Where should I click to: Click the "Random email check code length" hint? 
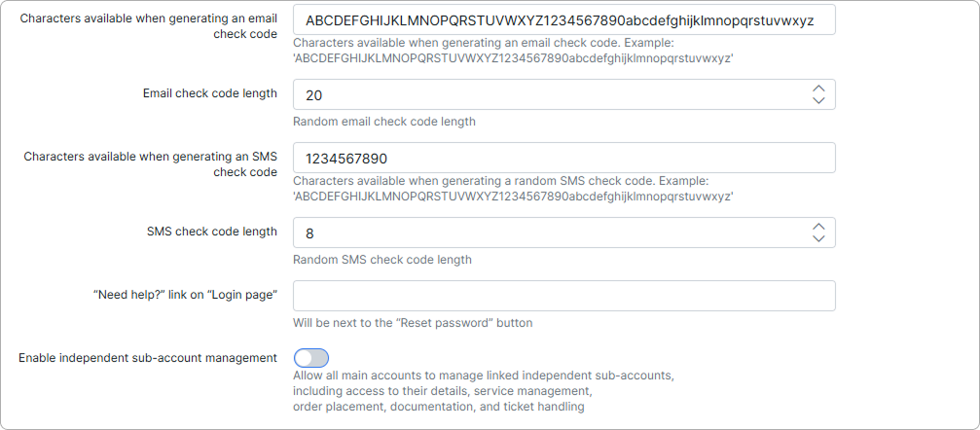click(384, 122)
